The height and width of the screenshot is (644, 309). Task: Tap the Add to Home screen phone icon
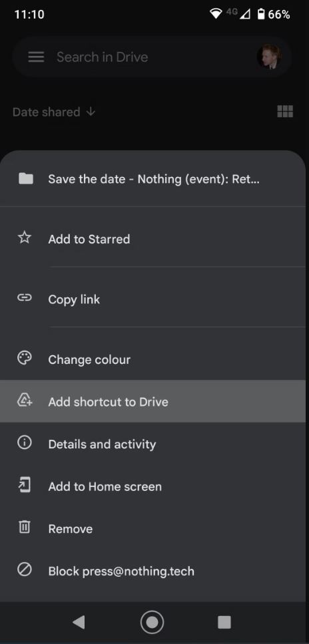point(25,486)
